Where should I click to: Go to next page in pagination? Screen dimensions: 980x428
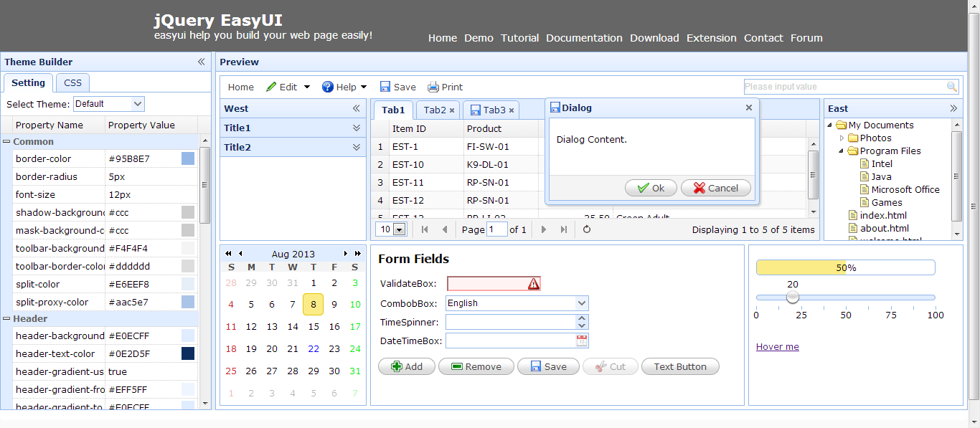pyautogui.click(x=544, y=229)
